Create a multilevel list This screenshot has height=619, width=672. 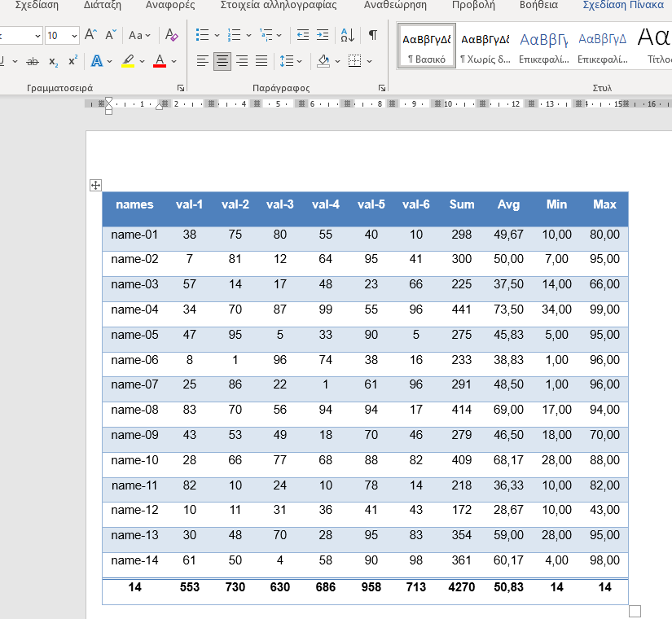point(266,35)
